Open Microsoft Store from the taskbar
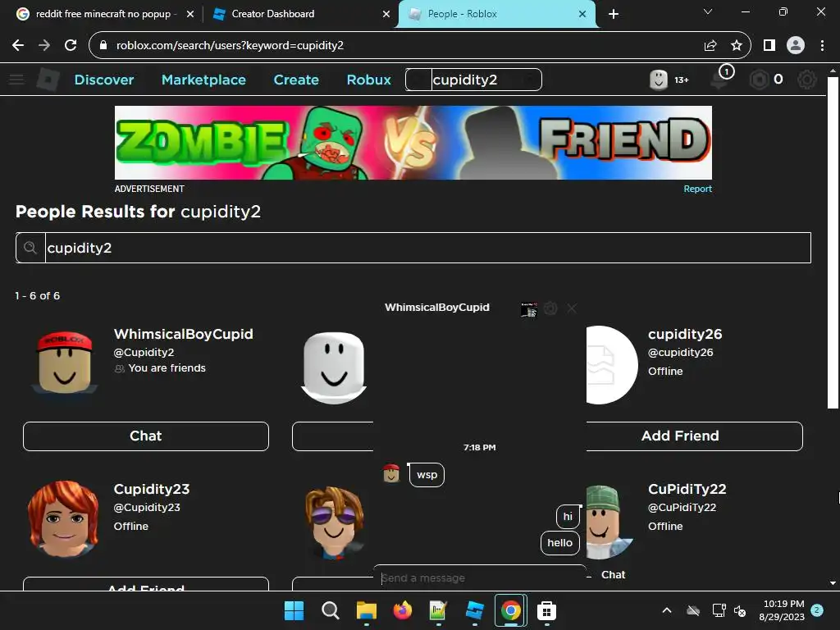Image resolution: width=840 pixels, height=630 pixels. [546, 610]
